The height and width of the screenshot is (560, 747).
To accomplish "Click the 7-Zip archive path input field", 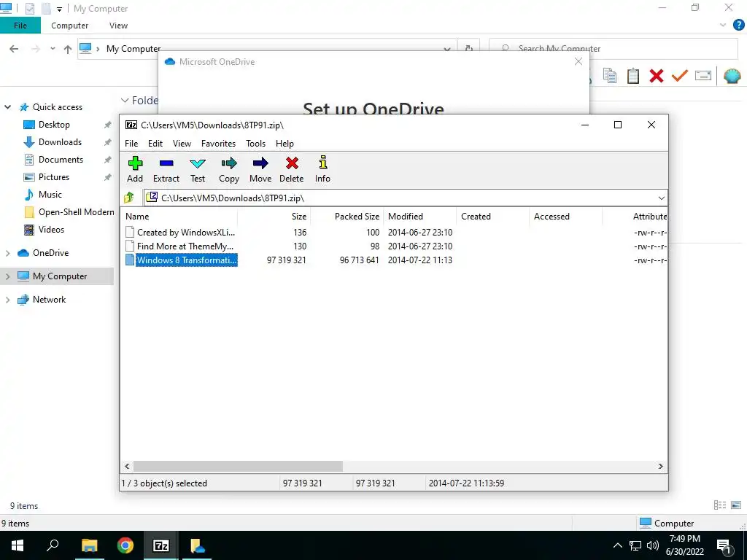I will coord(406,198).
